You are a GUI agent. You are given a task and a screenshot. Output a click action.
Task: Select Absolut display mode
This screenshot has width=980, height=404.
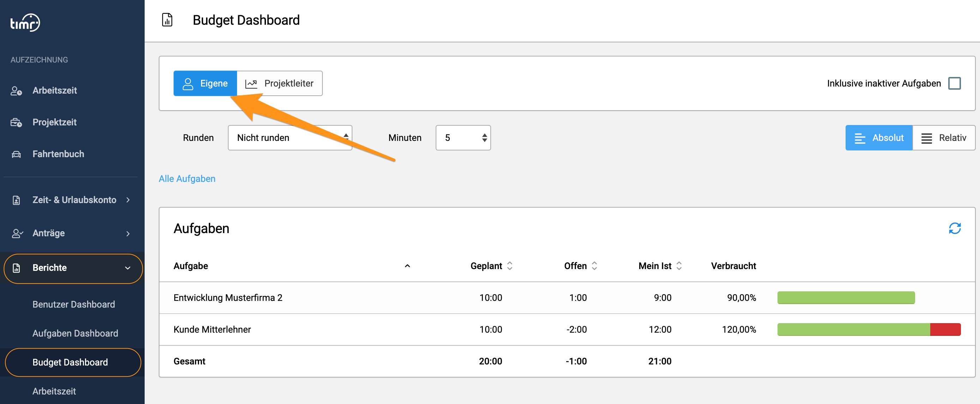coord(879,138)
